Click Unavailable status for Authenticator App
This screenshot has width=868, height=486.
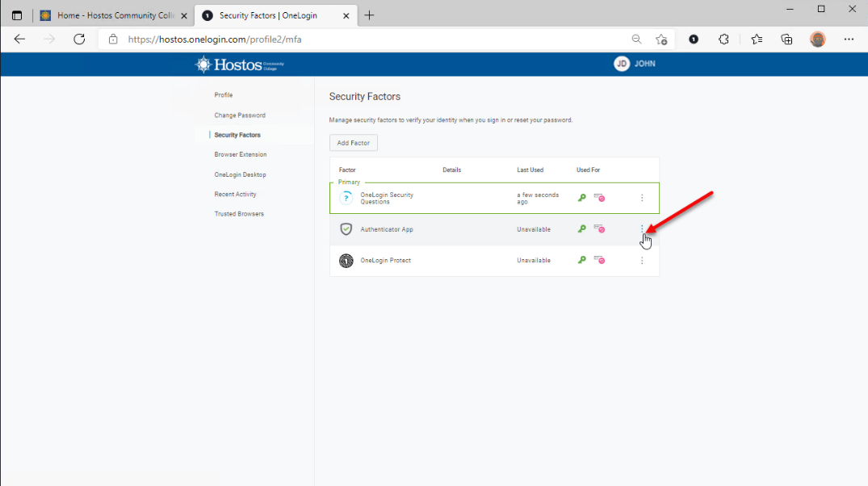[x=534, y=229]
